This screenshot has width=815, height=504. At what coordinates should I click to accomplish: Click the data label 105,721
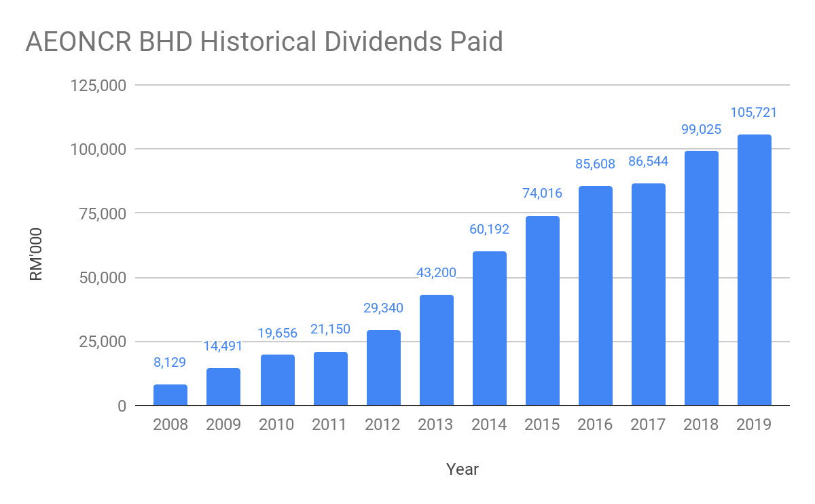tap(754, 112)
